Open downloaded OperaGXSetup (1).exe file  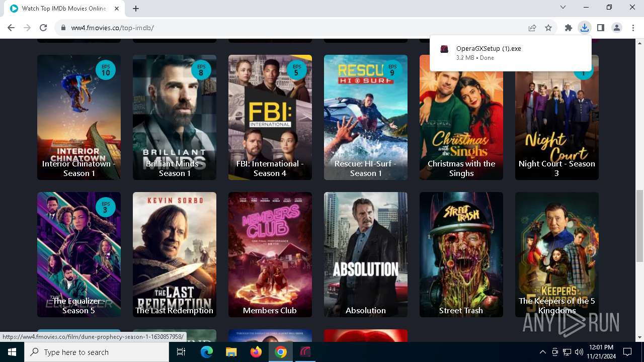point(511,53)
